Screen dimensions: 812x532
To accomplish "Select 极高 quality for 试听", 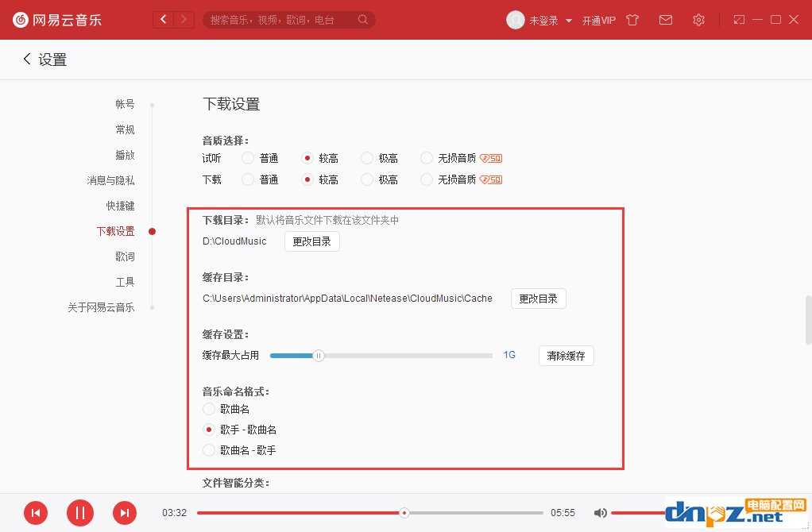I will [x=367, y=158].
